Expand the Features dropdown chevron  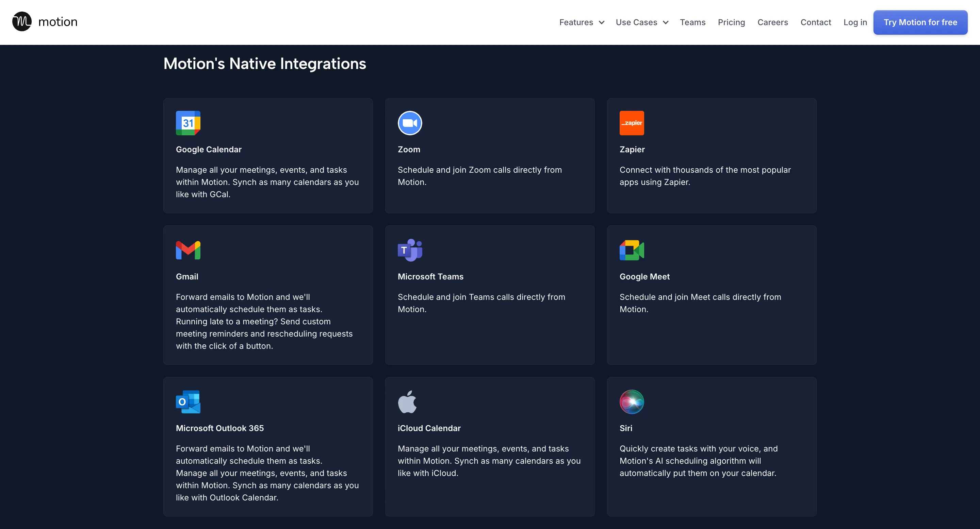click(x=602, y=22)
